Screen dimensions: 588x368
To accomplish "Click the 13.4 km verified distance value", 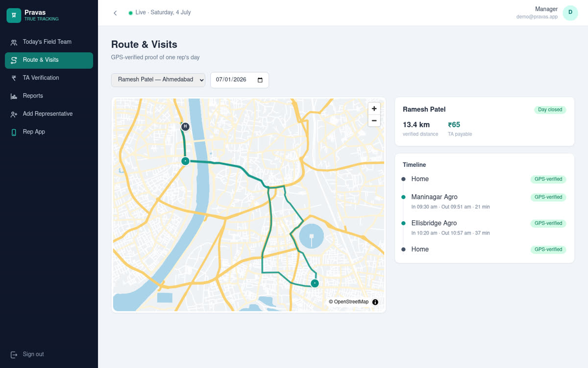I will click(x=416, y=125).
